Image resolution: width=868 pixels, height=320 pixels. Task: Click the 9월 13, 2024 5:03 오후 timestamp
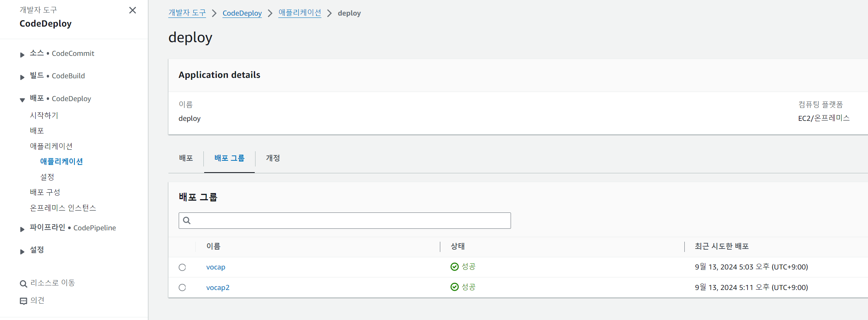751,267
